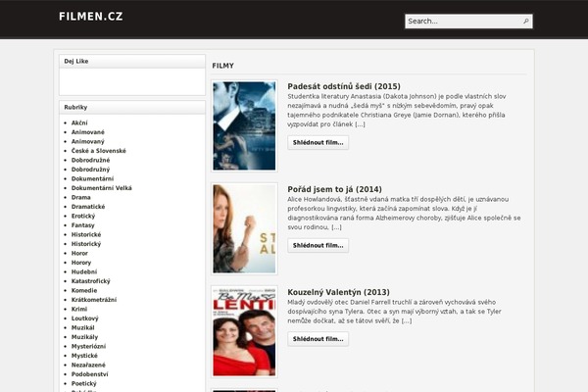Select the České a Slovenské category

click(99, 151)
